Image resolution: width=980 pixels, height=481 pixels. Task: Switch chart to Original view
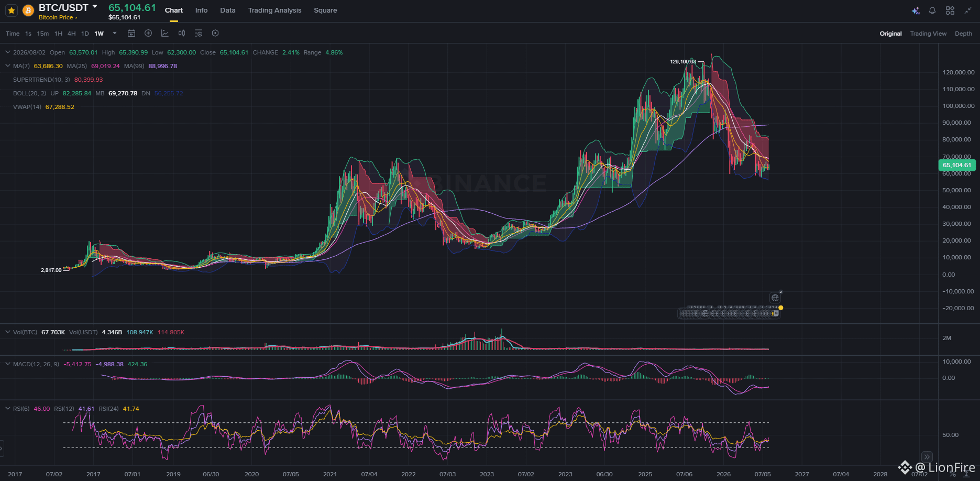(x=890, y=34)
